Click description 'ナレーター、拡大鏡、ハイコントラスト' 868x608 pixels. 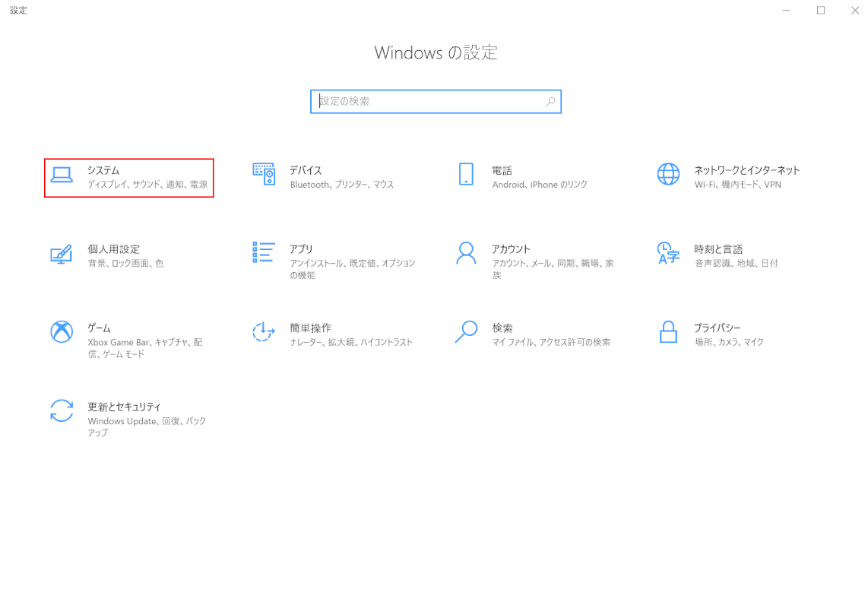[x=351, y=342]
